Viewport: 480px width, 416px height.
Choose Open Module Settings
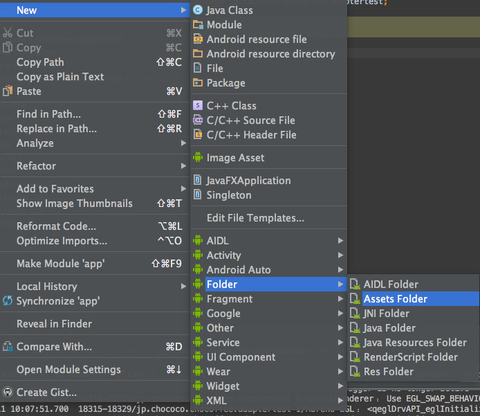pos(95,369)
